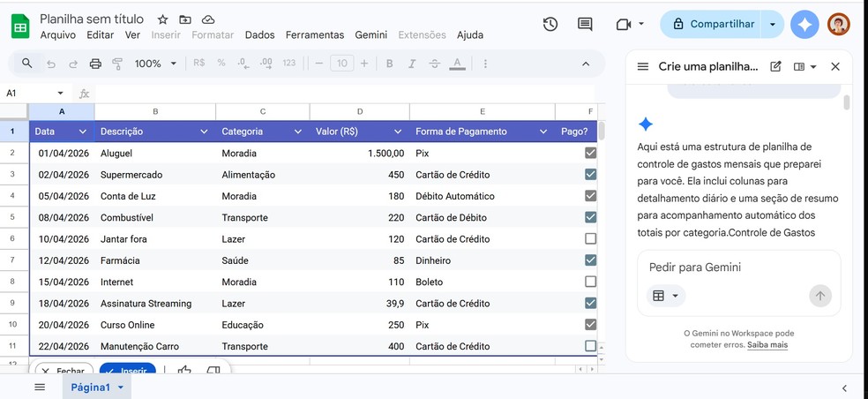The width and height of the screenshot is (868, 399).
Task: Open version history clock icon
Action: 550,24
